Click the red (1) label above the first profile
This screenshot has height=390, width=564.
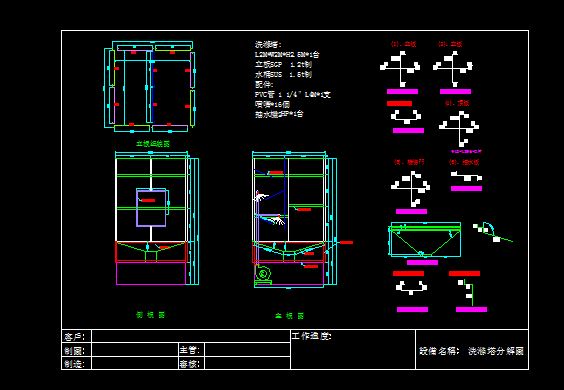404,44
